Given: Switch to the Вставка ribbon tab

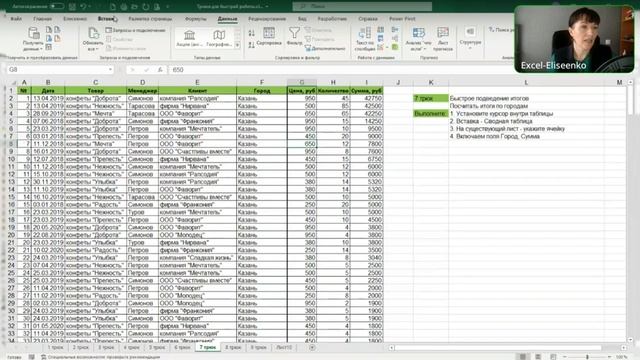Looking at the screenshot, I should (x=107, y=19).
